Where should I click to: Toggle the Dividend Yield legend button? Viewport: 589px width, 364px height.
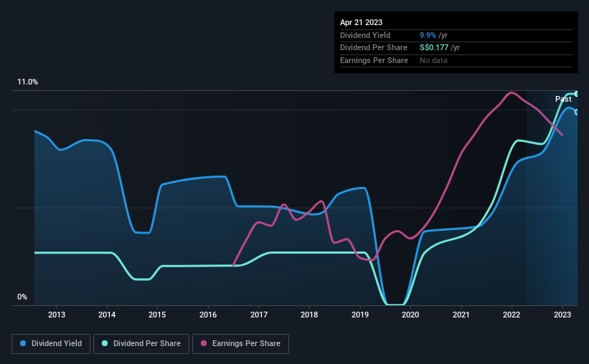[51, 344]
